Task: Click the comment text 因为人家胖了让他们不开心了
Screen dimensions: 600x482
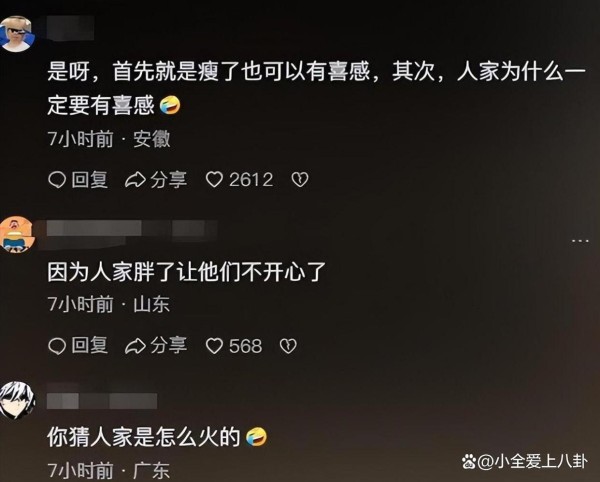Action: 186,272
